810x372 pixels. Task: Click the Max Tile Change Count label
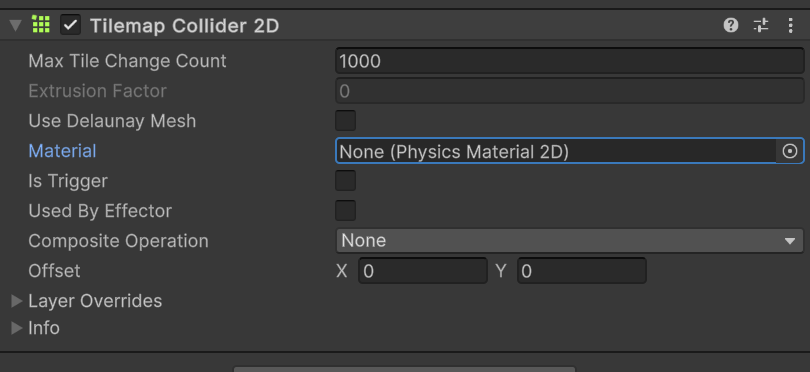coord(127,61)
